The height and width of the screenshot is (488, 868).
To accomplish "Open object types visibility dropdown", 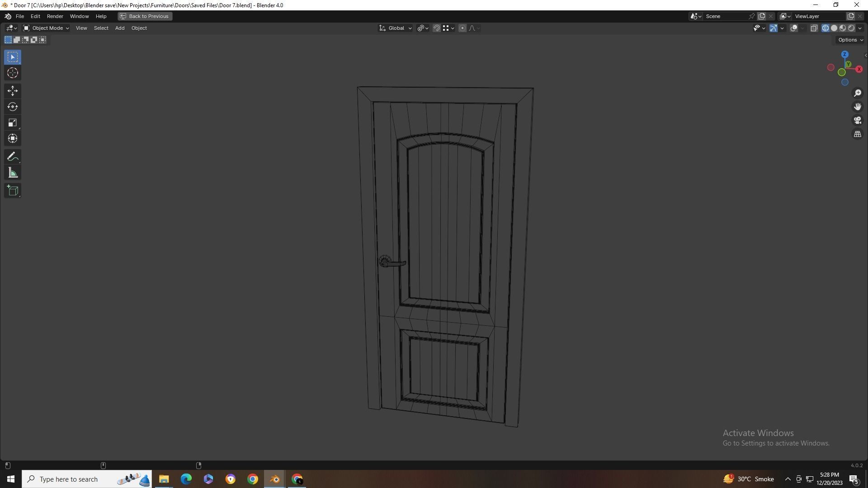I will click(x=759, y=28).
